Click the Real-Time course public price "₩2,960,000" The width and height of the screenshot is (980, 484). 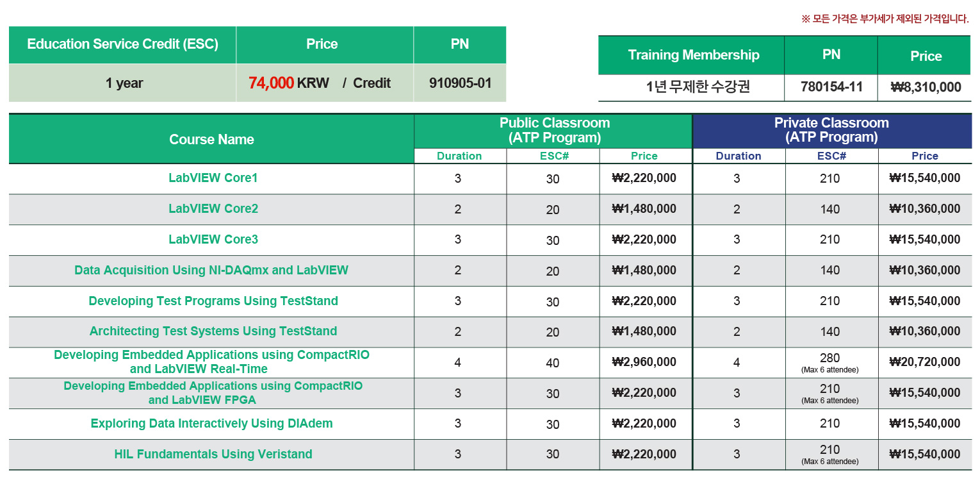point(644,362)
